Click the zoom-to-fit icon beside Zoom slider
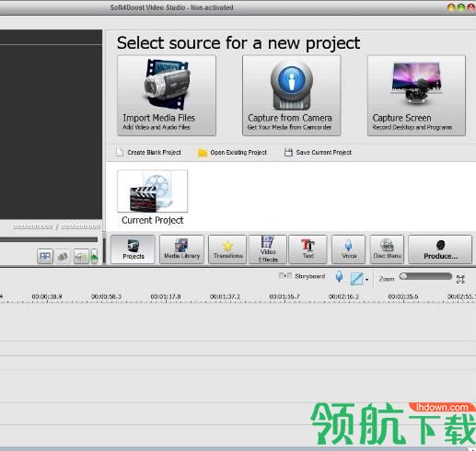Screen dimensions: 476x451 click(x=460, y=279)
